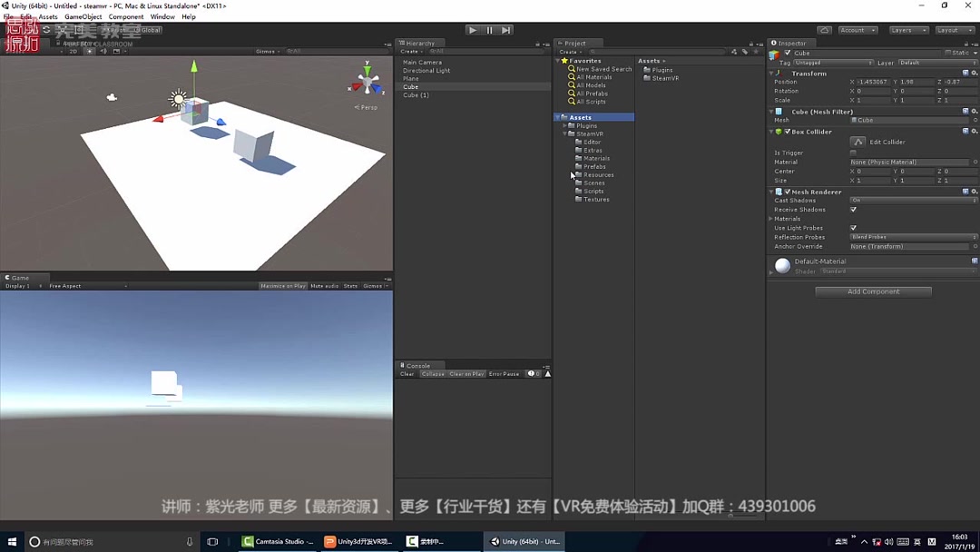
Task: Open the Reflection Probes dropdown
Action: pyautogui.click(x=912, y=237)
